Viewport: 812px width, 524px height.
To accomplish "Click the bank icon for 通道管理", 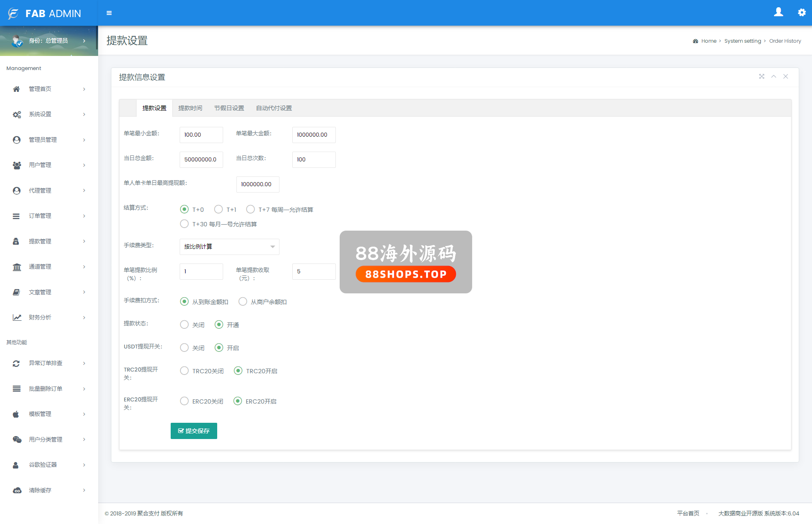I will pyautogui.click(x=17, y=267).
